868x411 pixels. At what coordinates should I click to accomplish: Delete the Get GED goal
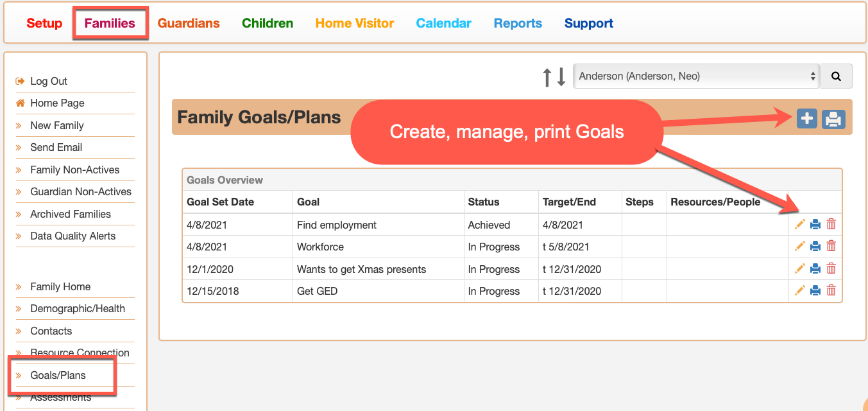click(831, 290)
